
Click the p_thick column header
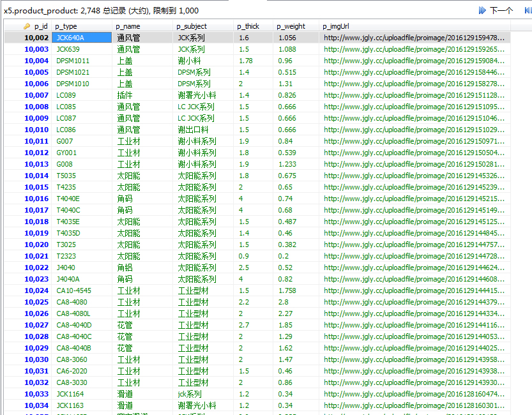click(x=253, y=26)
